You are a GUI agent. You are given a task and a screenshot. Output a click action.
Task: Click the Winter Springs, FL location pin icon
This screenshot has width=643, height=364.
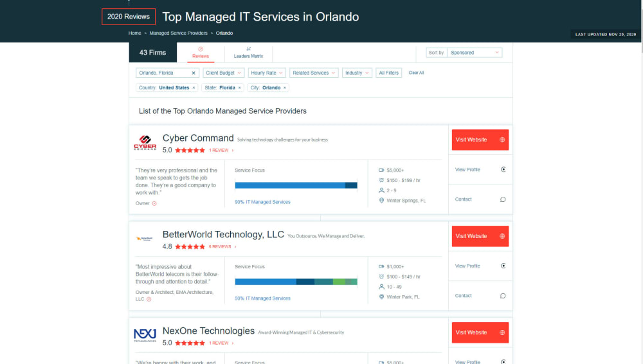click(x=381, y=201)
